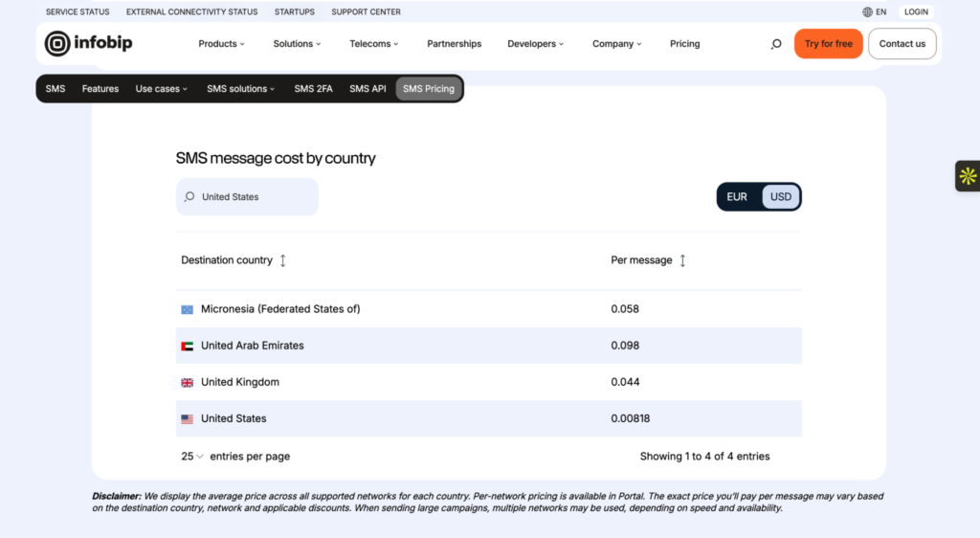
Task: Click the 0.044 price value
Action: [625, 382]
